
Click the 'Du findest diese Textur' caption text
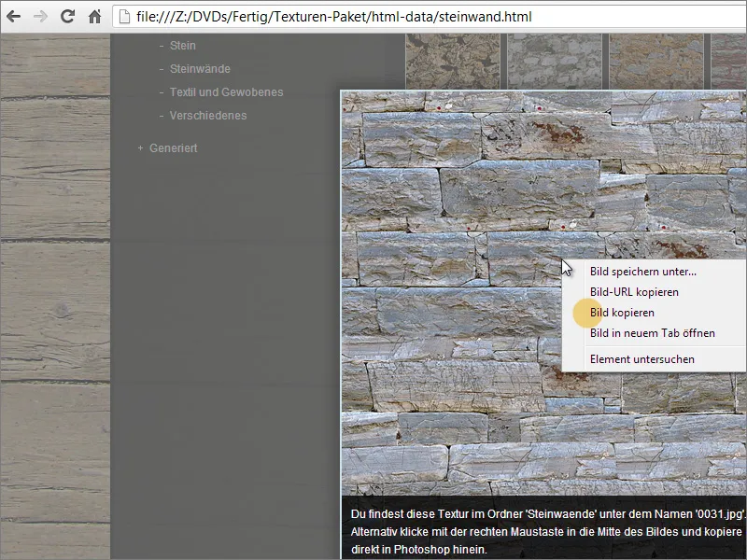pyautogui.click(x=548, y=531)
